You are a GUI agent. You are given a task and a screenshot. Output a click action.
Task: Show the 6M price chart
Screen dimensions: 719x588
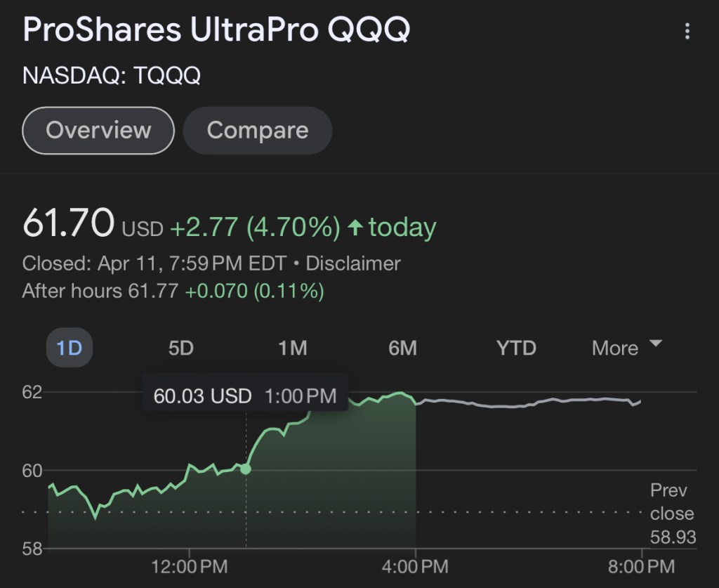403,348
